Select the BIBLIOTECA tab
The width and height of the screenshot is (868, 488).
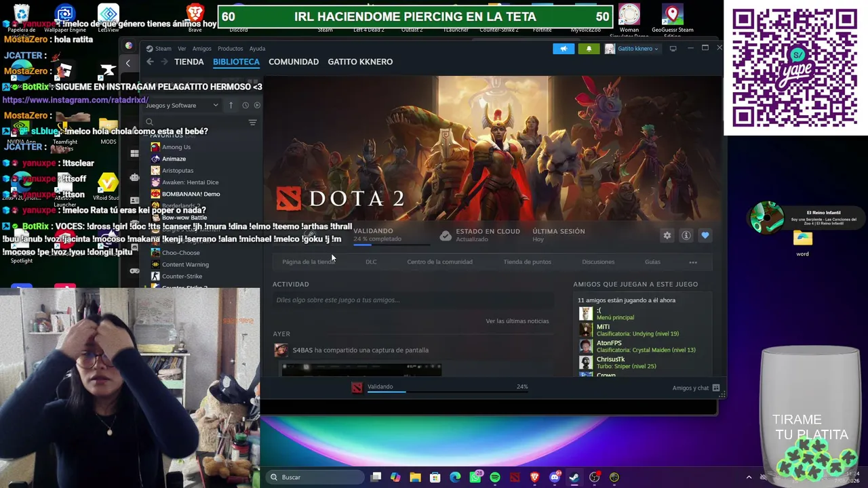click(236, 62)
